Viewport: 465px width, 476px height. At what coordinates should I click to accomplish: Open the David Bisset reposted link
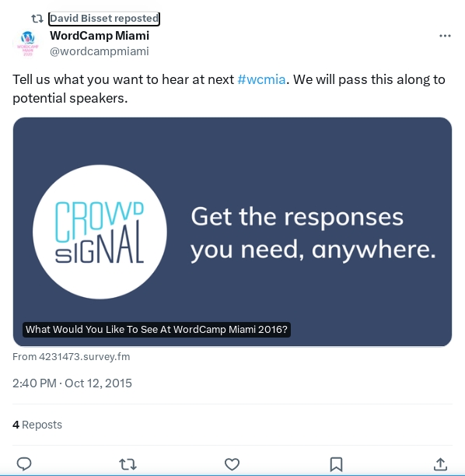pos(104,19)
